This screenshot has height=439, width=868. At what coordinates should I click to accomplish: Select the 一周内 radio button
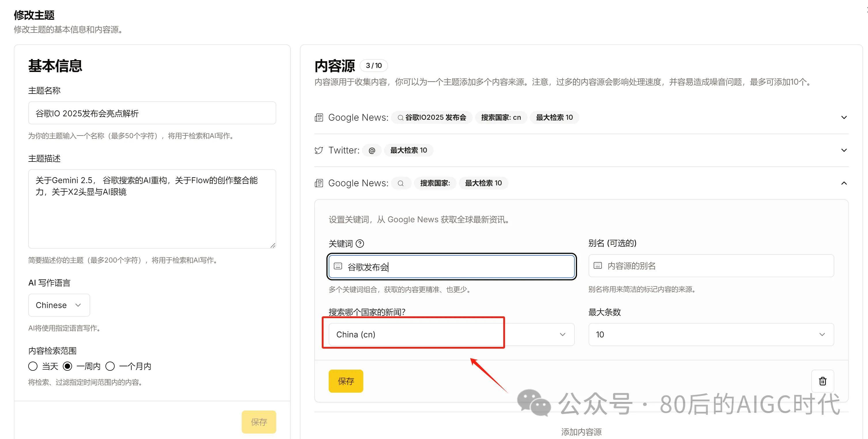point(68,366)
